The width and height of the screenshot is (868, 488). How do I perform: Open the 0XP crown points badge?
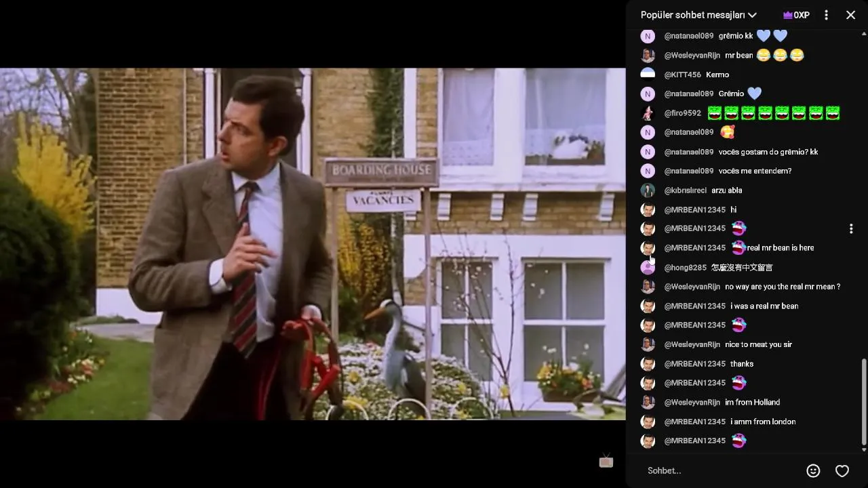796,15
